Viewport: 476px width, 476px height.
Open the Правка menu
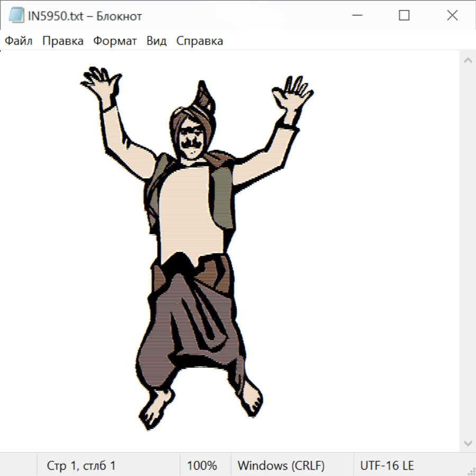click(63, 41)
